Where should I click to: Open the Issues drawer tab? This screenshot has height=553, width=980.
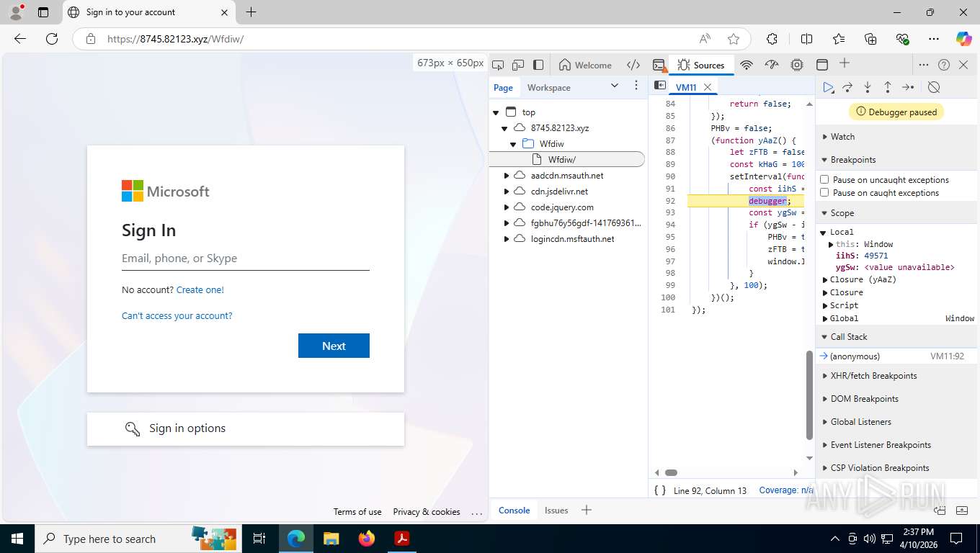(556, 511)
